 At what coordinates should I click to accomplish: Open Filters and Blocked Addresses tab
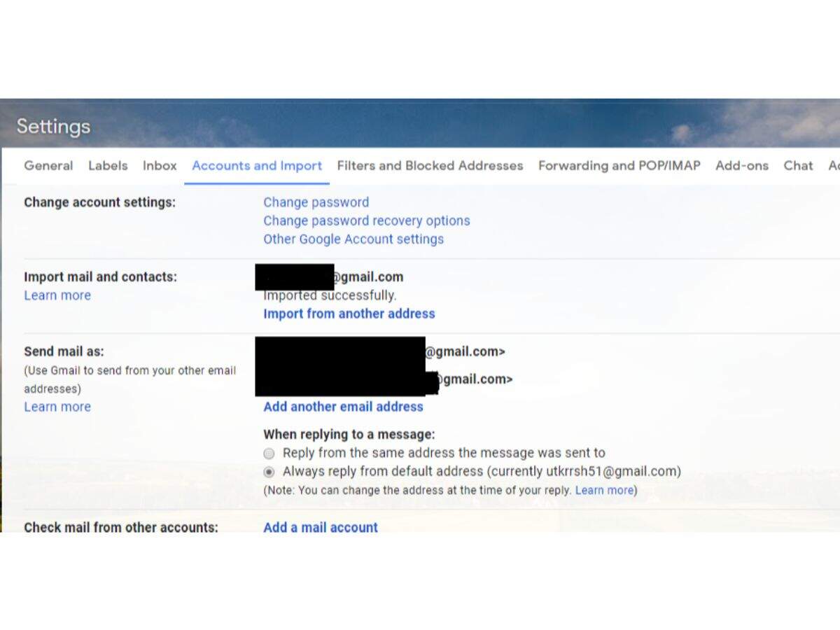pos(430,166)
